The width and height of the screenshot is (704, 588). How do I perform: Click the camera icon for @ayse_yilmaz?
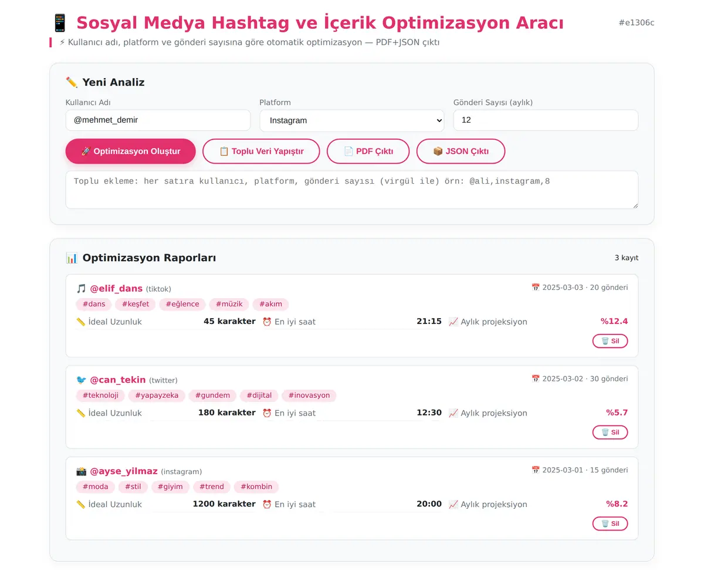coord(81,471)
